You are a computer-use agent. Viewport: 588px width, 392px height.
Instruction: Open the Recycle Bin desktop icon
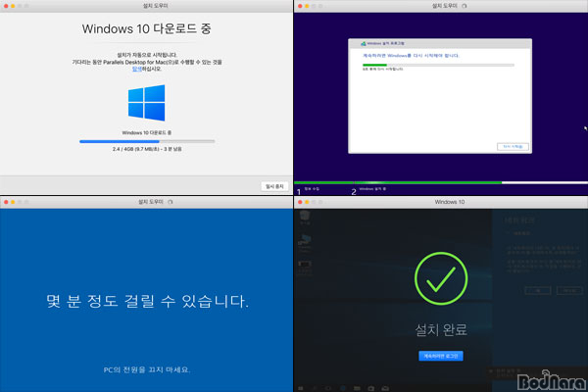click(304, 216)
